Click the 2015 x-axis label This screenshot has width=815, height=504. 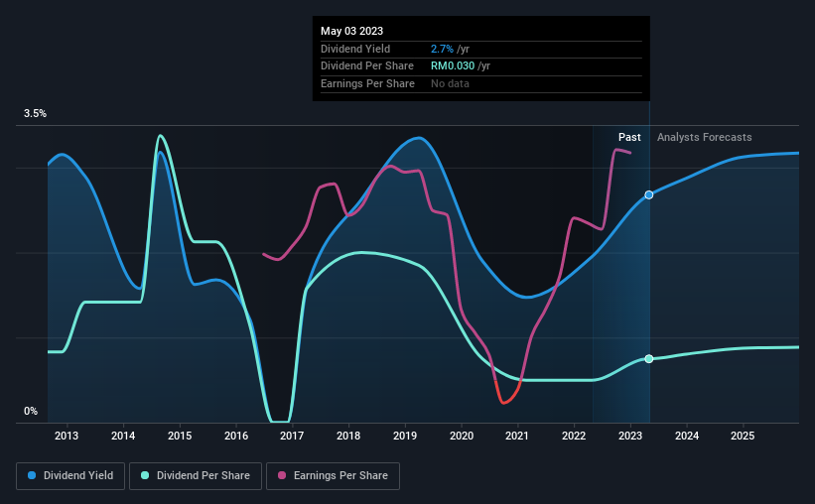point(180,436)
